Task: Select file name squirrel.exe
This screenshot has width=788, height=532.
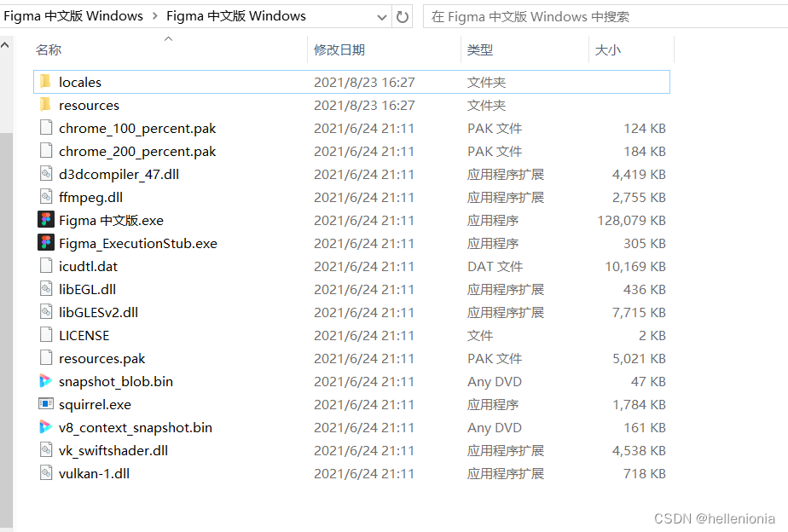Action: [95, 405]
